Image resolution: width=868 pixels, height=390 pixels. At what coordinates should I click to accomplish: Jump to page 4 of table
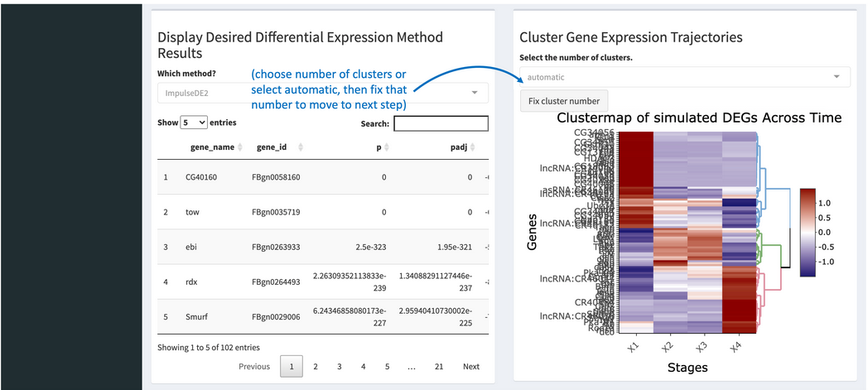point(363,366)
